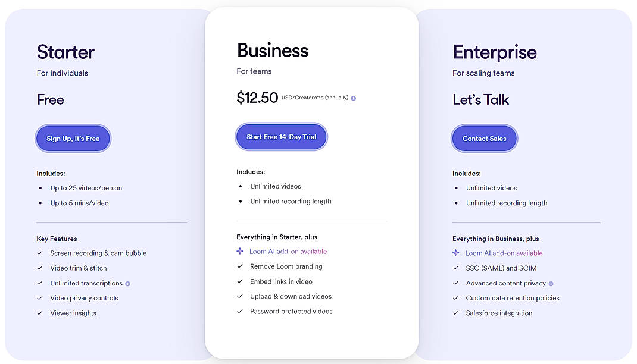
Task: Click the checkmark beside SSO (SAML) and SCIM
Action: (x=455, y=268)
